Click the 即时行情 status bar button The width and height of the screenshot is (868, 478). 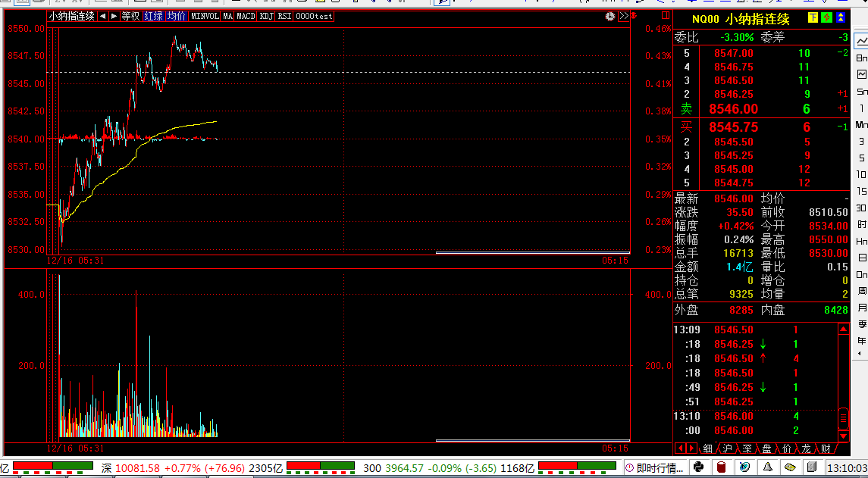656,468
